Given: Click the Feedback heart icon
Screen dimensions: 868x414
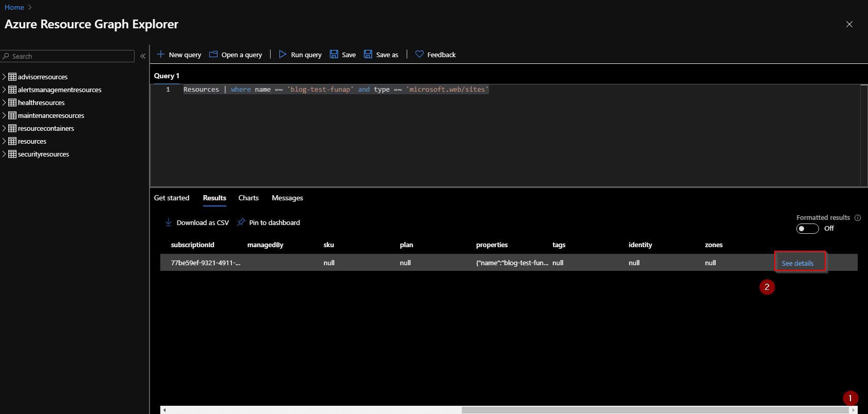Looking at the screenshot, I should pos(420,54).
